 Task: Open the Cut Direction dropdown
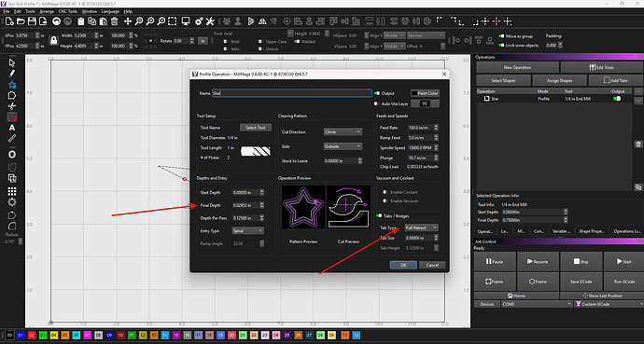pyautogui.click(x=343, y=132)
